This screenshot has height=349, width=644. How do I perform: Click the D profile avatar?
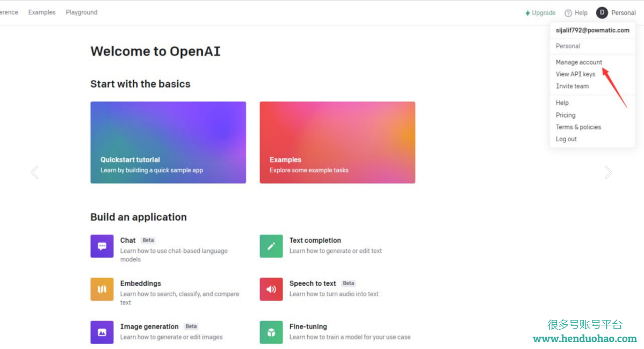tap(602, 13)
